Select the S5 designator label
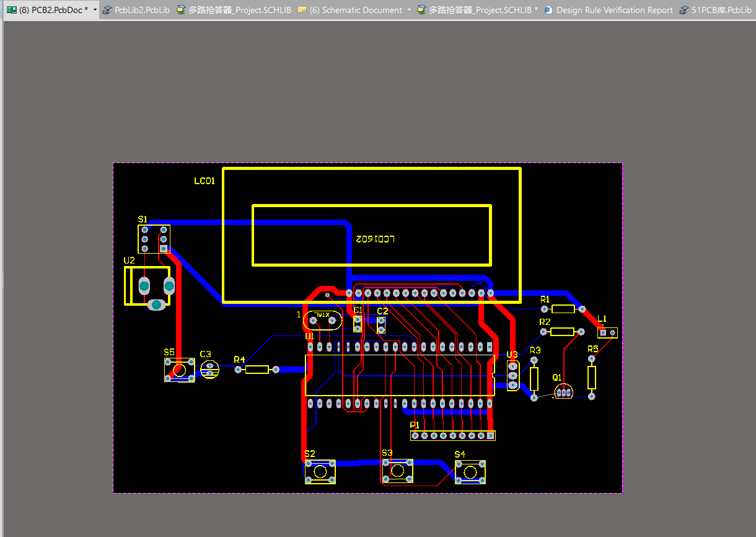The height and width of the screenshot is (537, 756). [169, 352]
